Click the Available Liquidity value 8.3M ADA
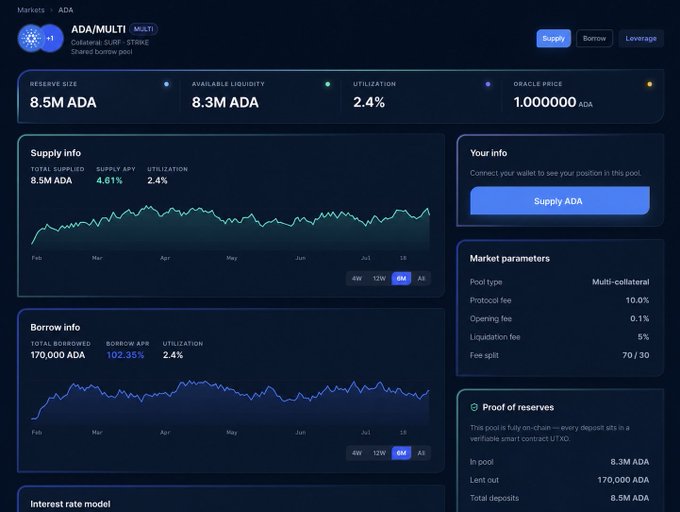Screen dimensions: 680x512 [225, 102]
